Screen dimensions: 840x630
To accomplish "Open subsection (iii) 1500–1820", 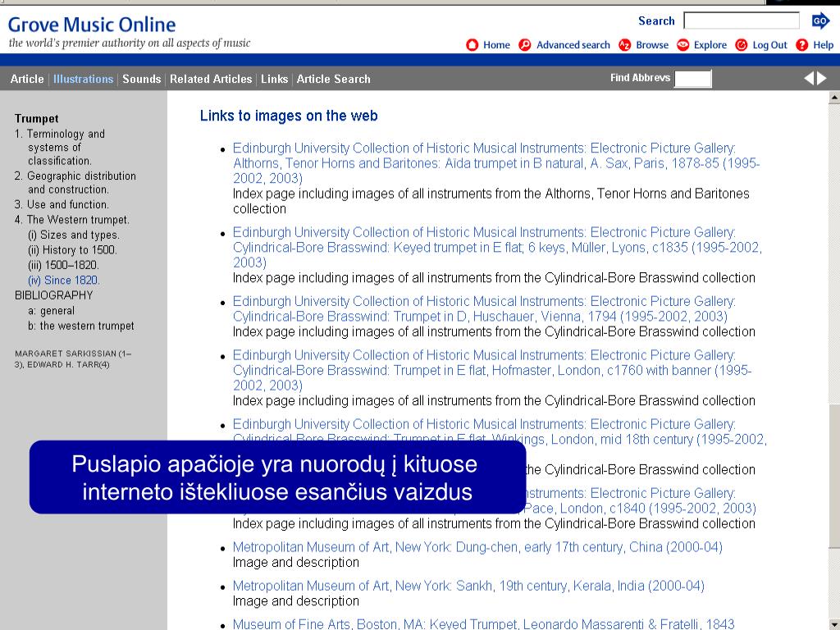I will (63, 265).
